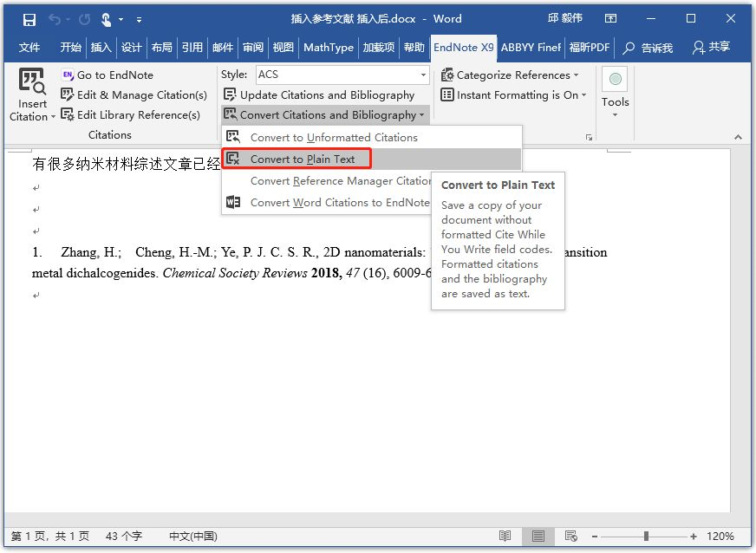Click language indicator 中文(中国)
756x553 pixels.
pos(193,537)
